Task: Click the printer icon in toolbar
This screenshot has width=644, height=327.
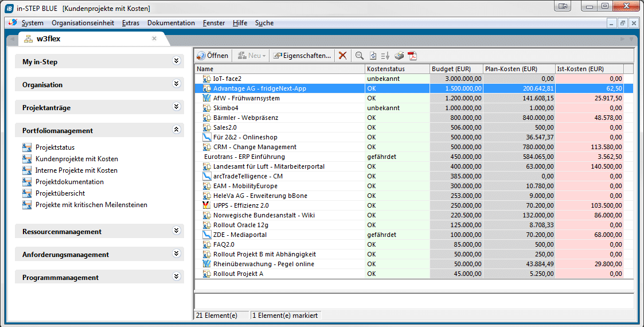Action: click(x=399, y=56)
